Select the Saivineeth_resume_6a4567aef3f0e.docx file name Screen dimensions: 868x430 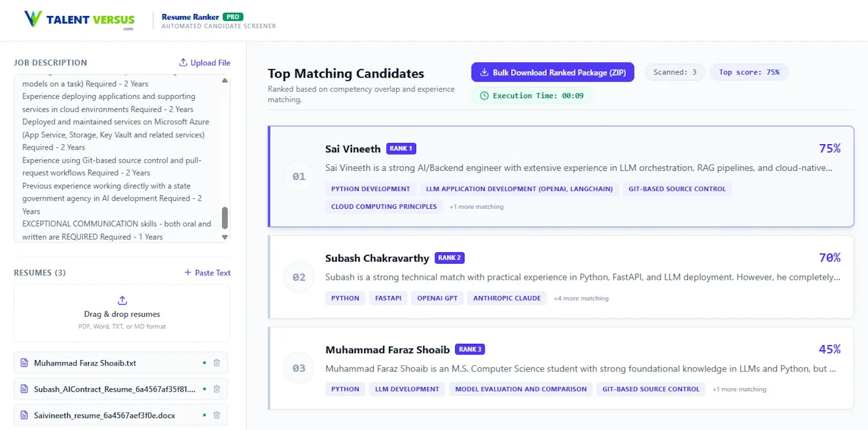click(105, 415)
